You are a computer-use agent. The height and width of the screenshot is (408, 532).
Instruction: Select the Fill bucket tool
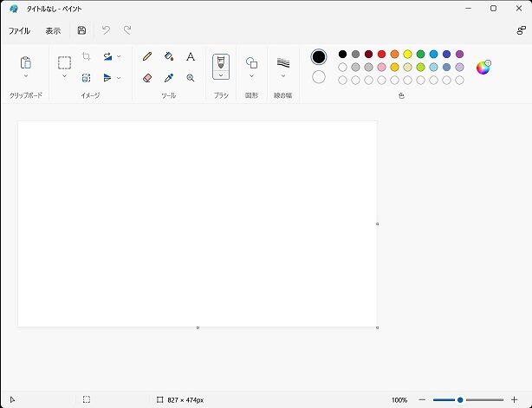[169, 56]
